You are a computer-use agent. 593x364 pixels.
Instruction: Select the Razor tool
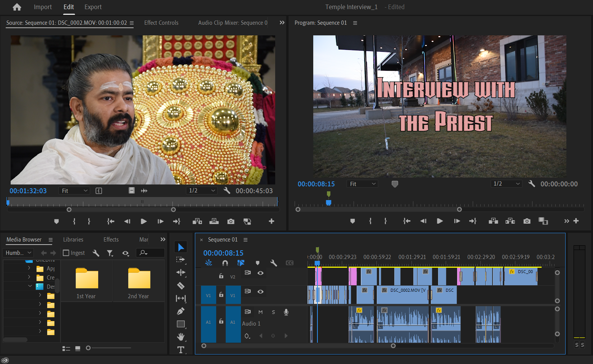tap(181, 285)
